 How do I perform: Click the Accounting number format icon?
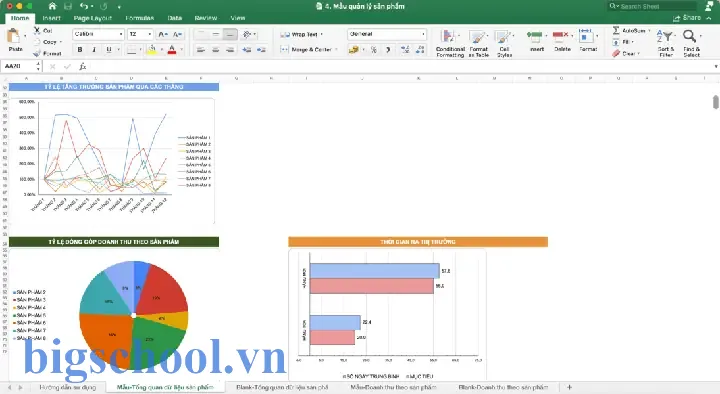tap(353, 50)
